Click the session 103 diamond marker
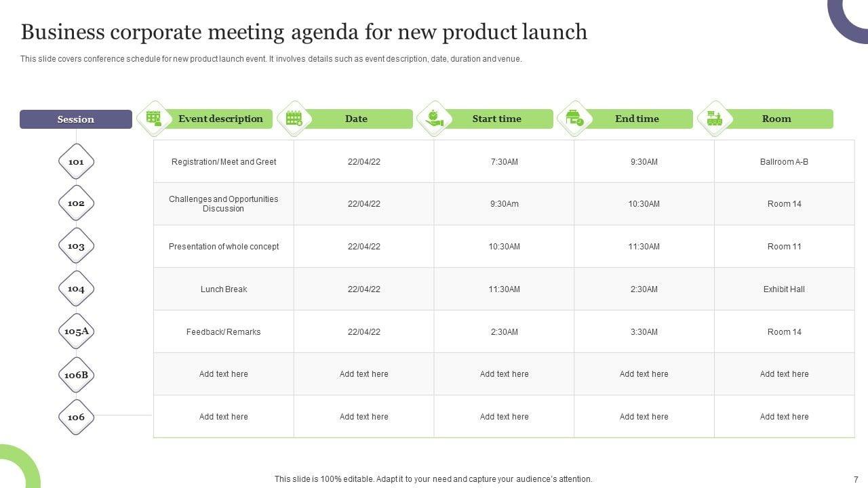 pyautogui.click(x=76, y=246)
